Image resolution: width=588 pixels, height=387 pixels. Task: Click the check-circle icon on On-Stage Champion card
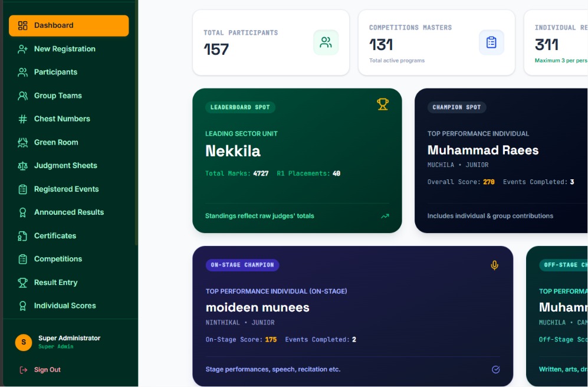point(495,370)
